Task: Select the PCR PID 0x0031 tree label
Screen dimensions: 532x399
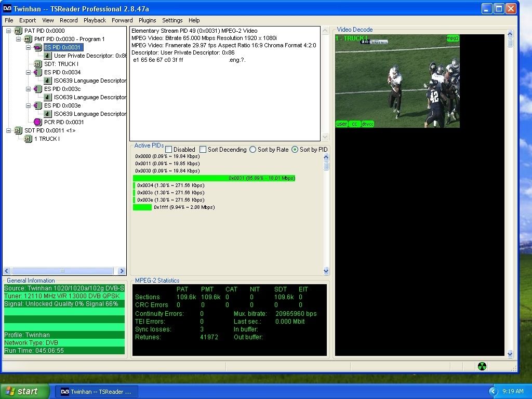Action: click(x=64, y=122)
